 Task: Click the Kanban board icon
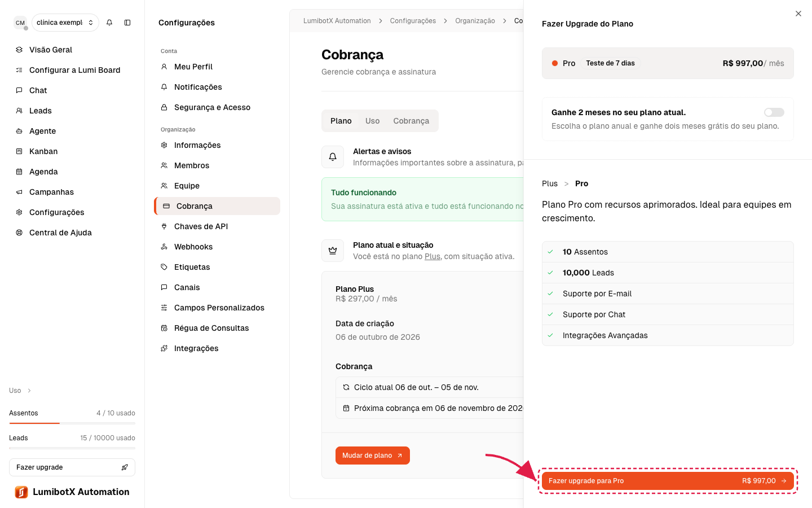click(x=19, y=151)
